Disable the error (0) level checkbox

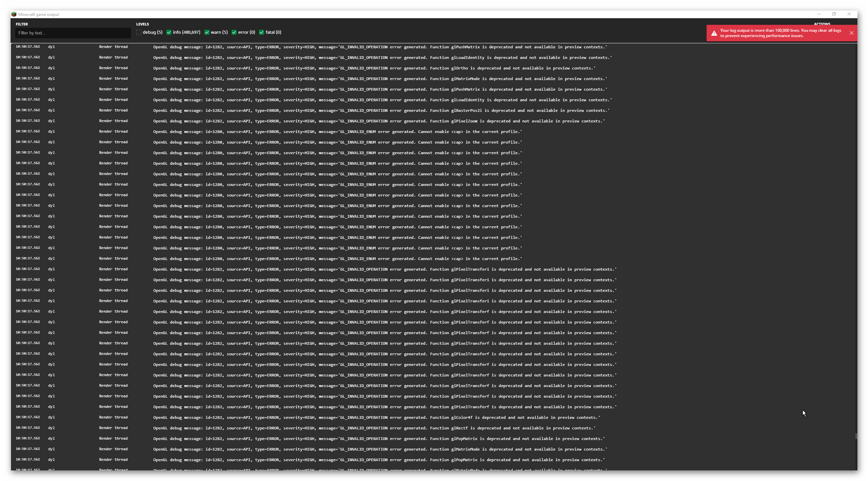tap(234, 32)
